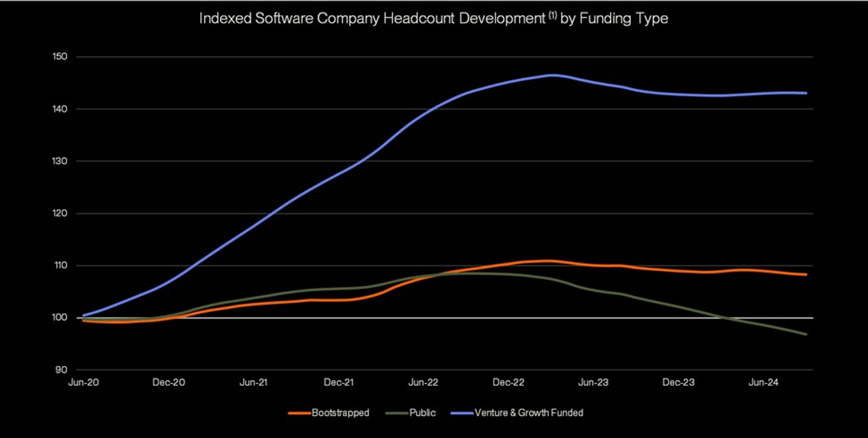868x438 pixels.
Task: Click the footnote (1) superscript in title
Action: tap(552, 15)
